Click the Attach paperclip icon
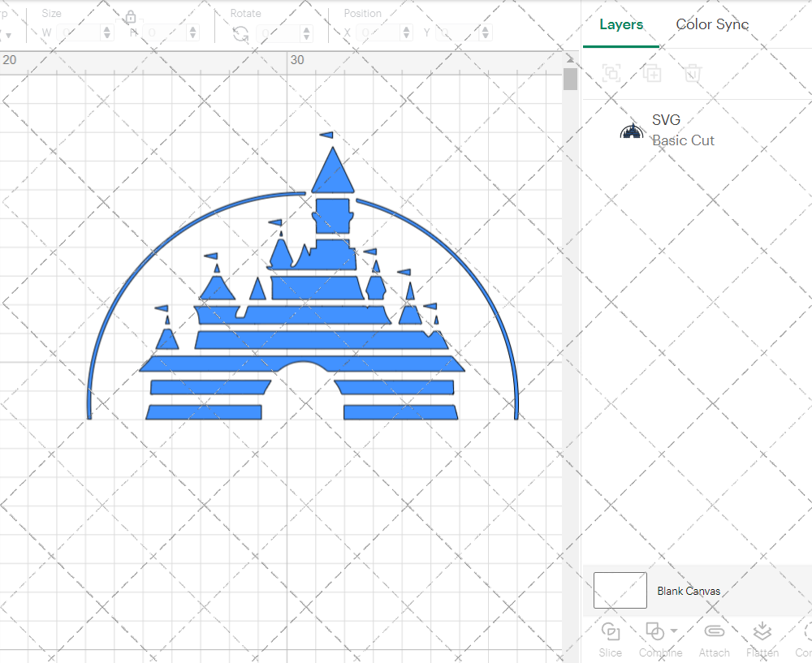Viewport: 812px width, 663px height. 714,631
